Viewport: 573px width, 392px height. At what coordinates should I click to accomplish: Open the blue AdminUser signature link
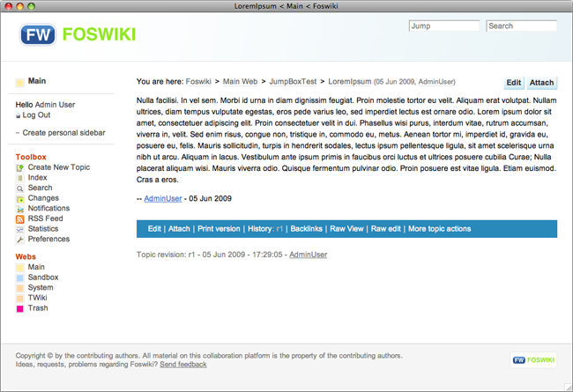click(x=163, y=198)
